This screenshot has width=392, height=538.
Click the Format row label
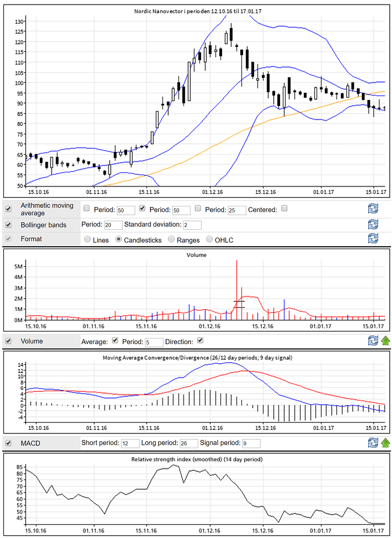click(x=31, y=239)
